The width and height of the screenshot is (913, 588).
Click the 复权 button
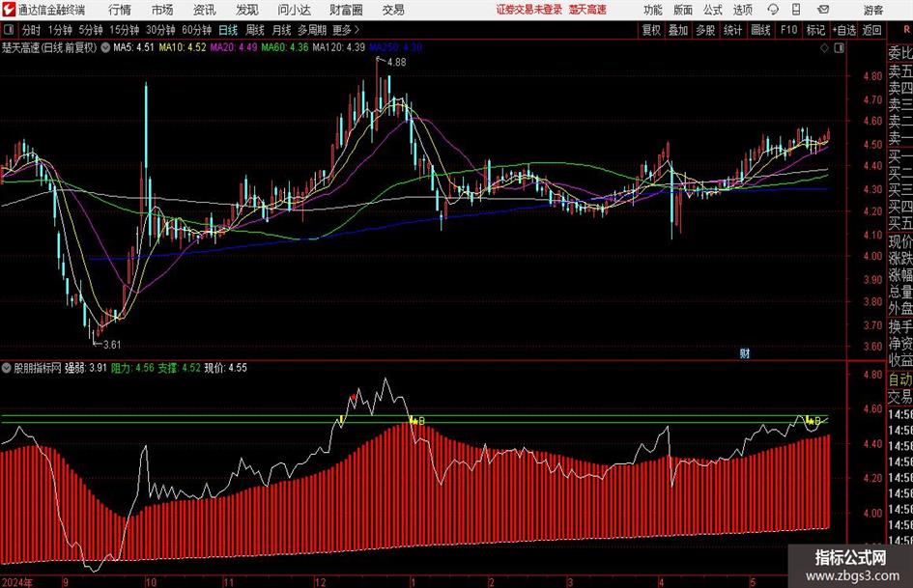651,30
